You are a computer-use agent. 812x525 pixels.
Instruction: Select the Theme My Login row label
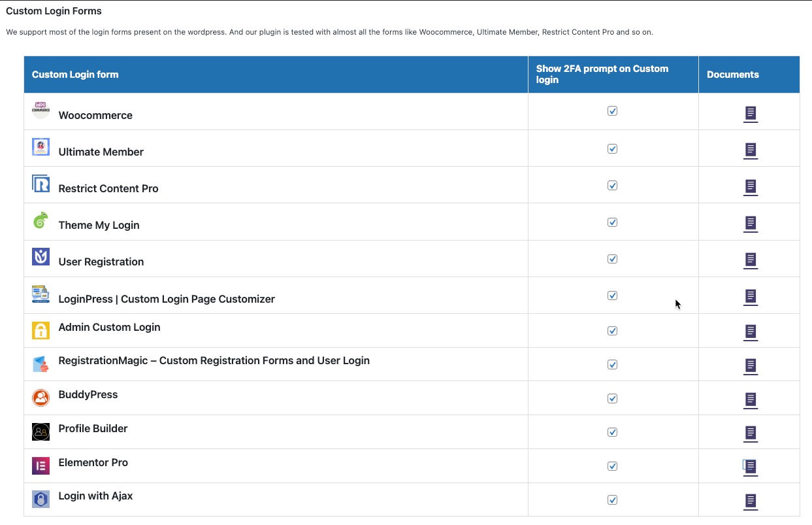tap(99, 225)
